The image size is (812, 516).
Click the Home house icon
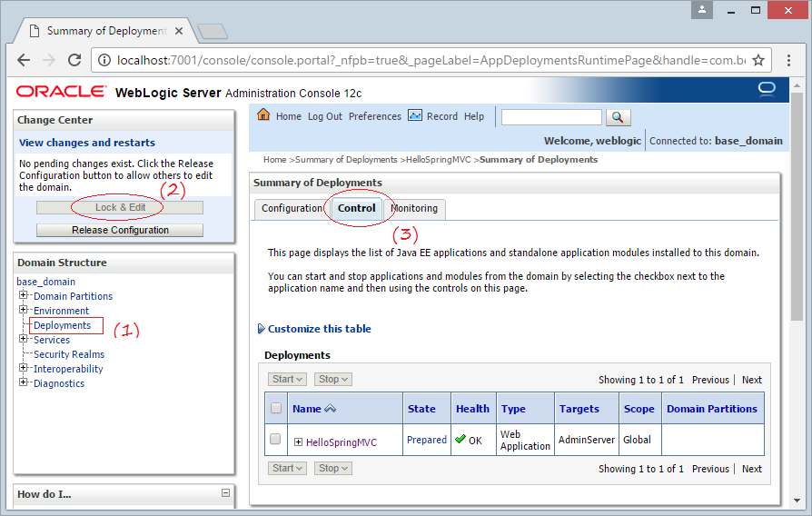(x=263, y=114)
